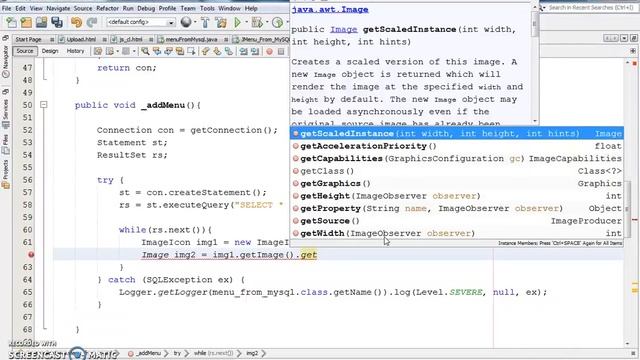Screen dimensions: 640x360
Task: Click the Clean and Build icon
Action: click(221, 22)
